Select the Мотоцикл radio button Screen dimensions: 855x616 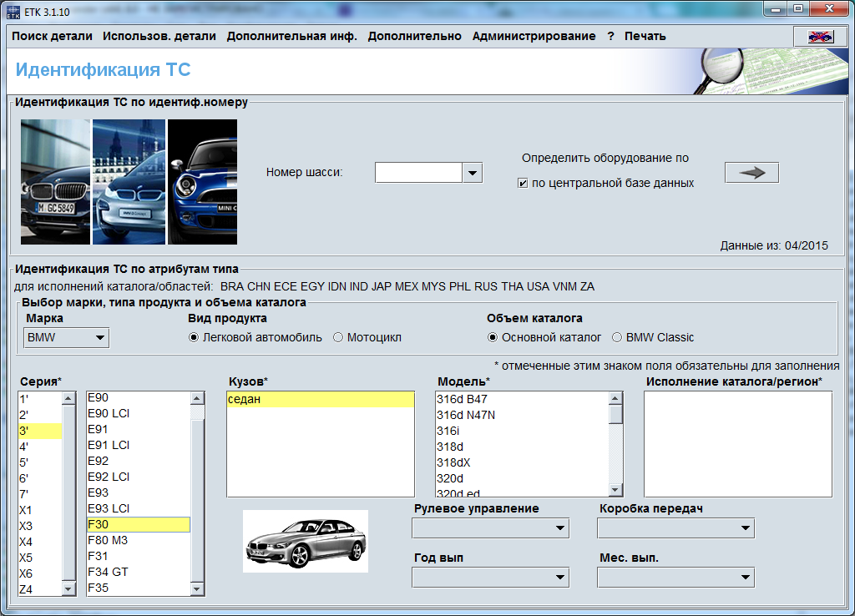pos(338,337)
